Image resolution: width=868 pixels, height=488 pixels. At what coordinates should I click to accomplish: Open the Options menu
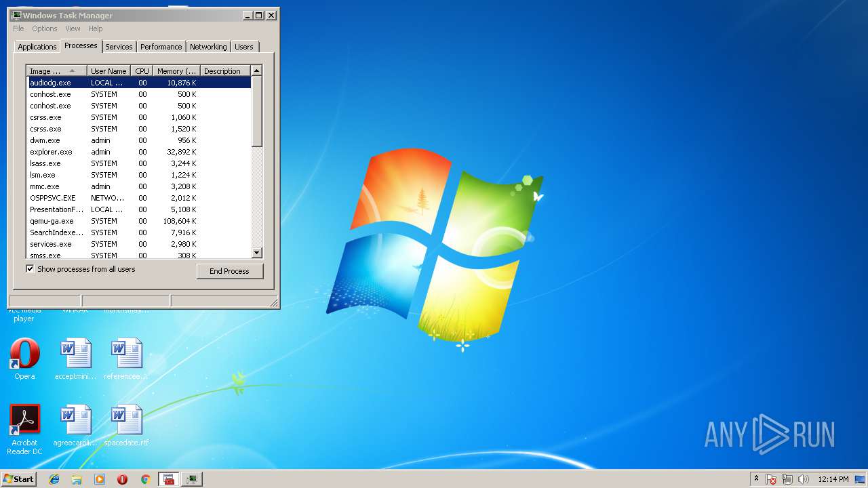pyautogui.click(x=45, y=28)
